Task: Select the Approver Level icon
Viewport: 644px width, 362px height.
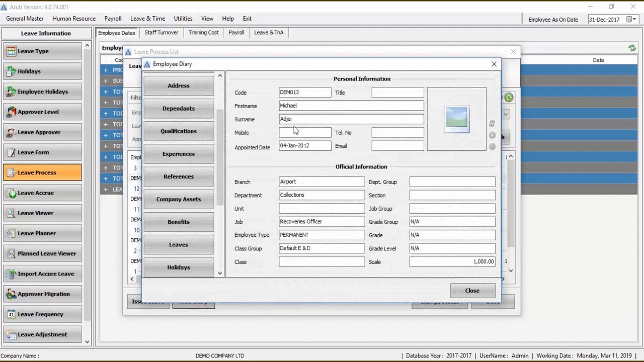Action: coord(11,112)
